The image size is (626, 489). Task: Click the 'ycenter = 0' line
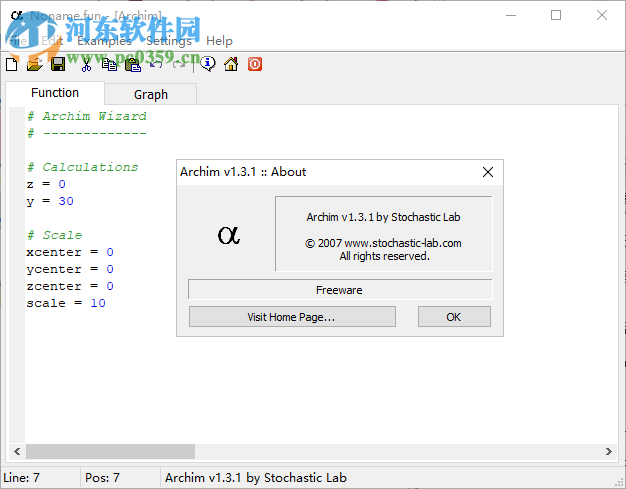click(x=70, y=269)
